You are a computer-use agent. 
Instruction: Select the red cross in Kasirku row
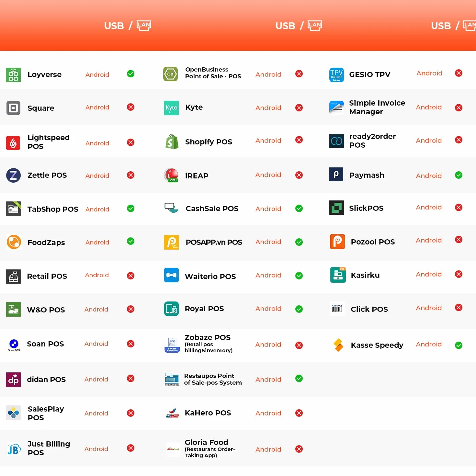(459, 274)
